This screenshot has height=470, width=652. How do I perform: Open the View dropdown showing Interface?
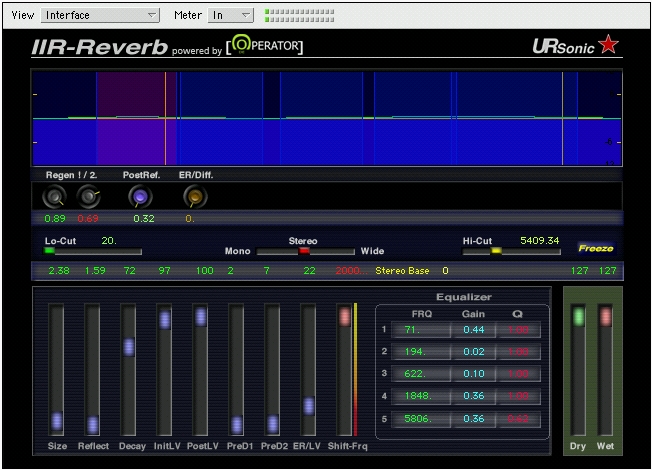(x=100, y=15)
